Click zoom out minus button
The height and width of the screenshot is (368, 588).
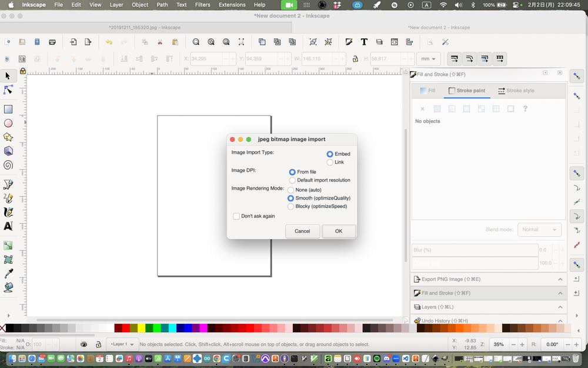click(x=514, y=344)
